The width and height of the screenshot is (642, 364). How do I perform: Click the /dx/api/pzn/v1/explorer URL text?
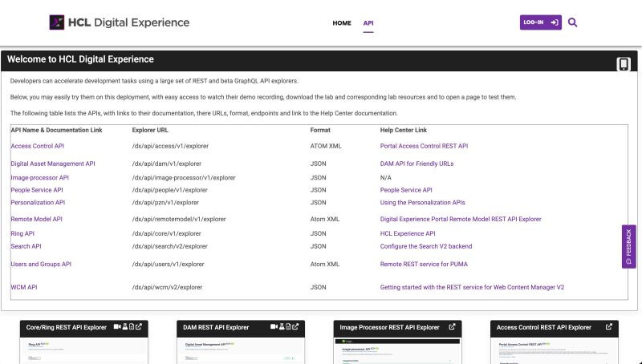click(165, 203)
